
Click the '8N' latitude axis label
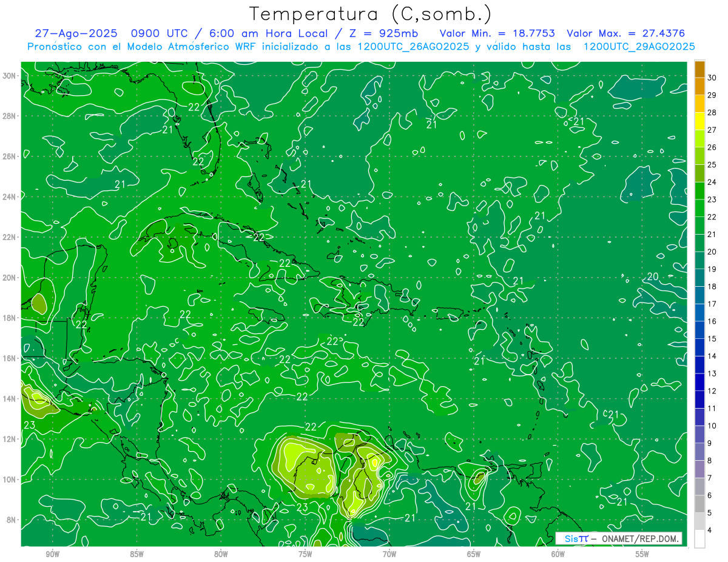pos(12,520)
